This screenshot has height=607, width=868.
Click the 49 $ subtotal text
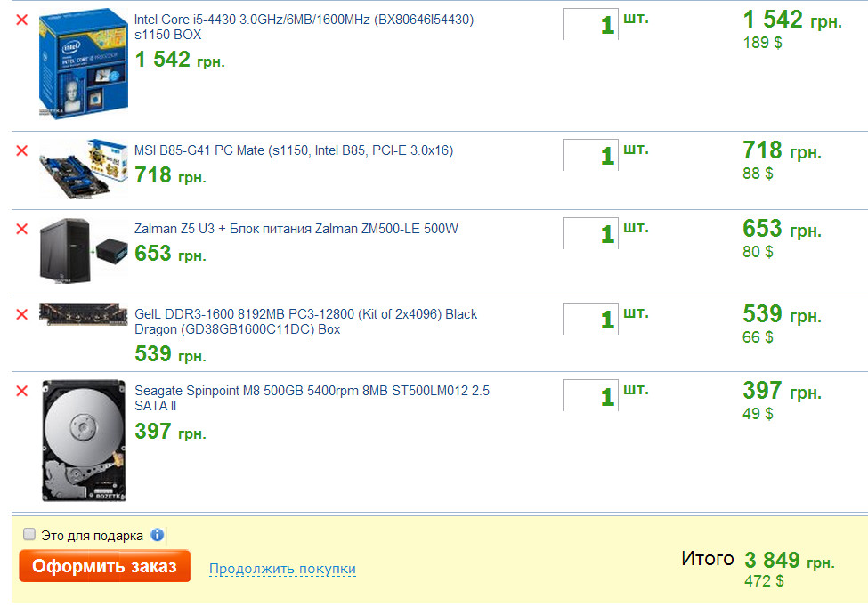758,414
